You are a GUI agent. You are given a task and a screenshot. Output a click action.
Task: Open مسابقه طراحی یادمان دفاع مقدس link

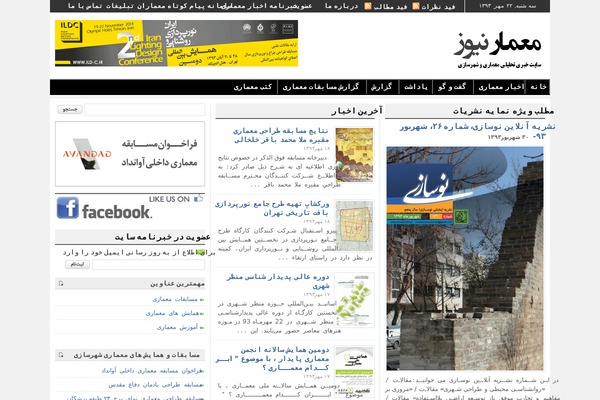point(155,385)
